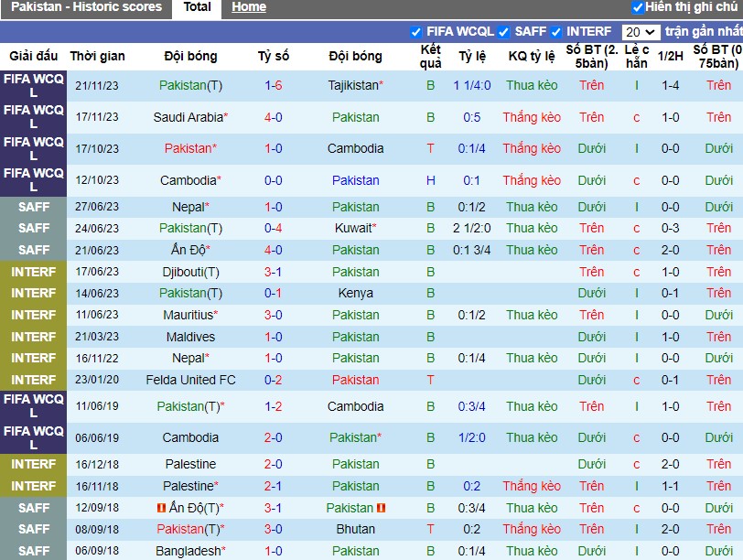Click the FIFA WCQL label on 06/06/19
The height and width of the screenshot is (560, 743).
34,437
